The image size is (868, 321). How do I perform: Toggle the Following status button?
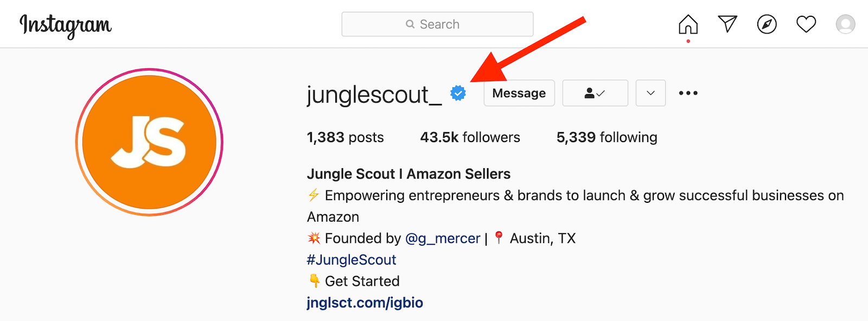(595, 93)
